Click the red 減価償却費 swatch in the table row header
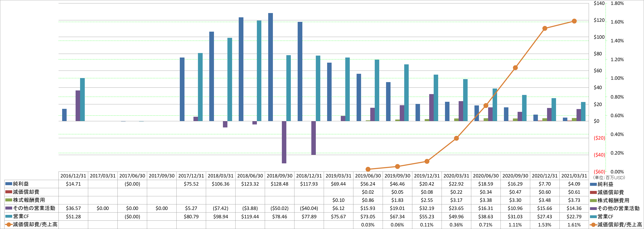Viewport: 644px width, 229px height. pos(9,192)
